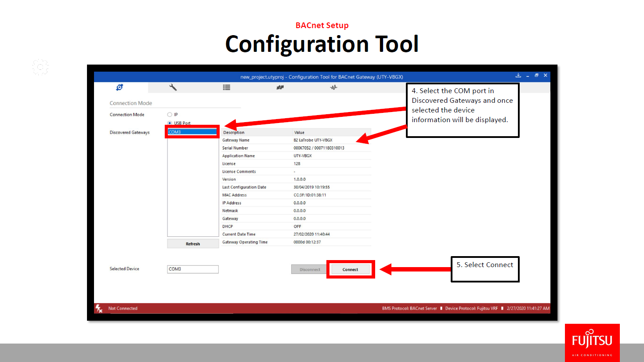The image size is (644, 362).
Task: Open the Receive/Send tab icon
Action: point(280,87)
